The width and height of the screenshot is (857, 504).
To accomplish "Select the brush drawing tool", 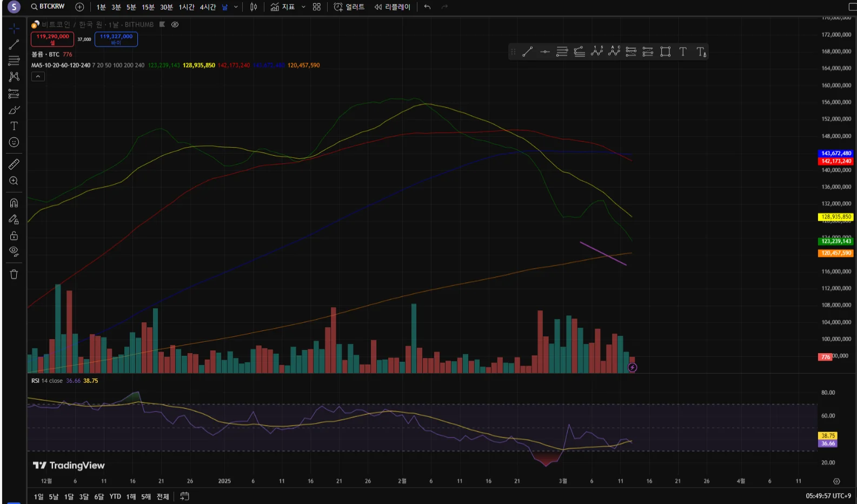I will pyautogui.click(x=14, y=110).
